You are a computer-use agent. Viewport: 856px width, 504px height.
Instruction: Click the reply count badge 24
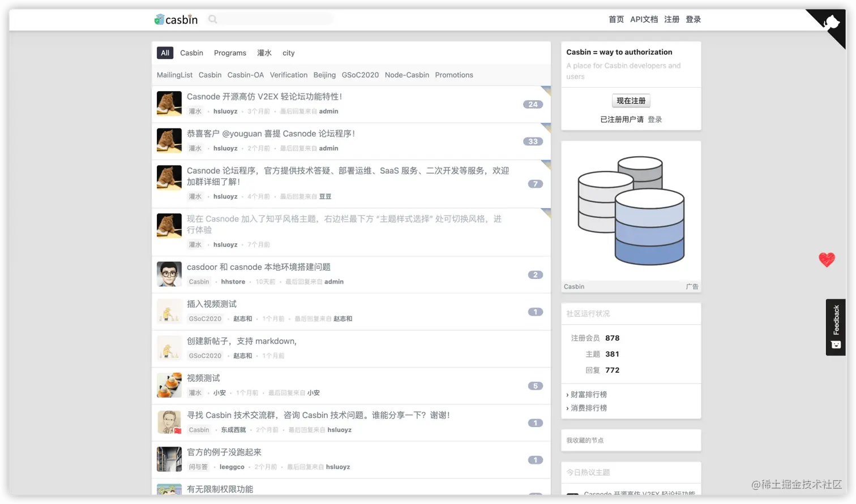[533, 104]
